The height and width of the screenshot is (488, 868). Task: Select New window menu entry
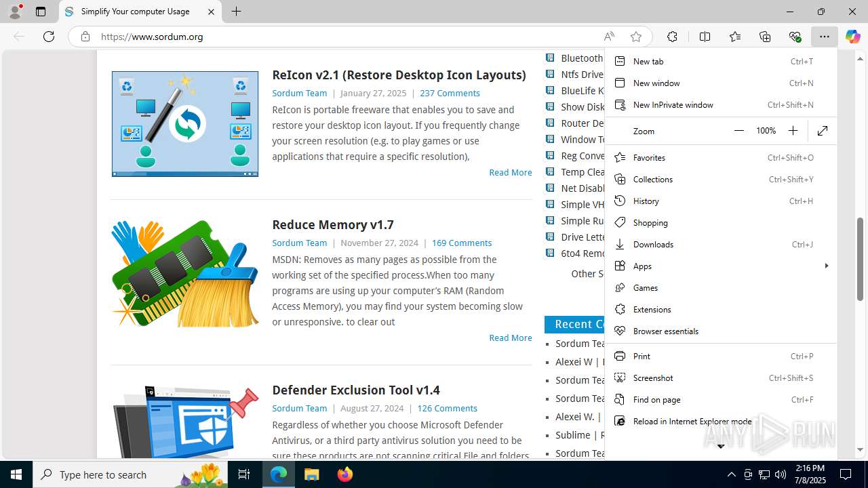721,83
